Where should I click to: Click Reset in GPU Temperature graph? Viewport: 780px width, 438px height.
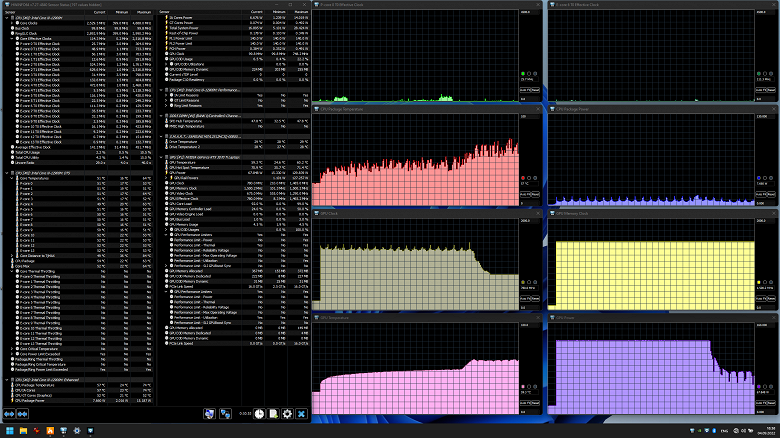tap(536, 403)
